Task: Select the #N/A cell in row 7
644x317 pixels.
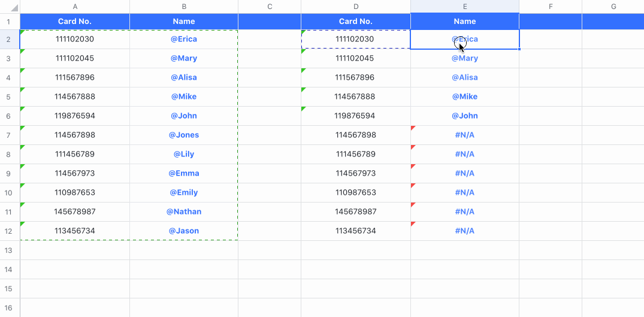Action: 465,135
